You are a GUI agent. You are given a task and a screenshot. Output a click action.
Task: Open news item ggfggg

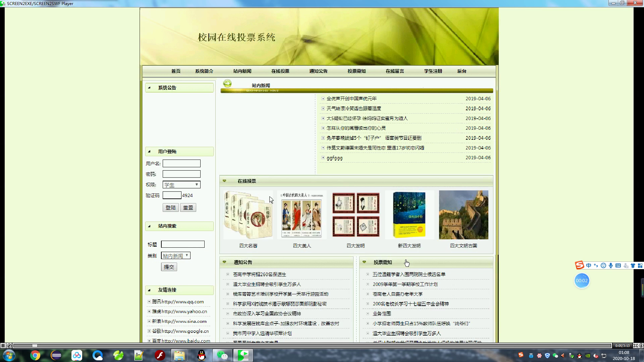(334, 158)
